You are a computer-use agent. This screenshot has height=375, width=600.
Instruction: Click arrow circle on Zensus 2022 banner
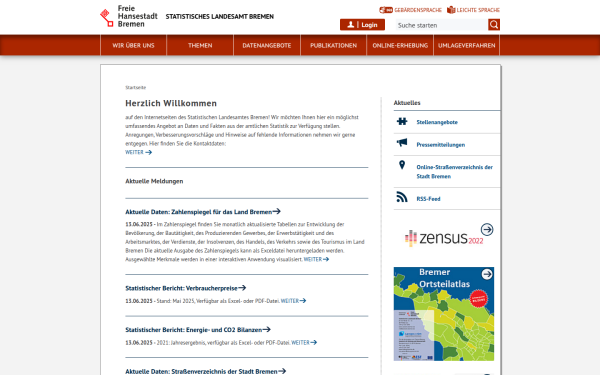tap(487, 230)
